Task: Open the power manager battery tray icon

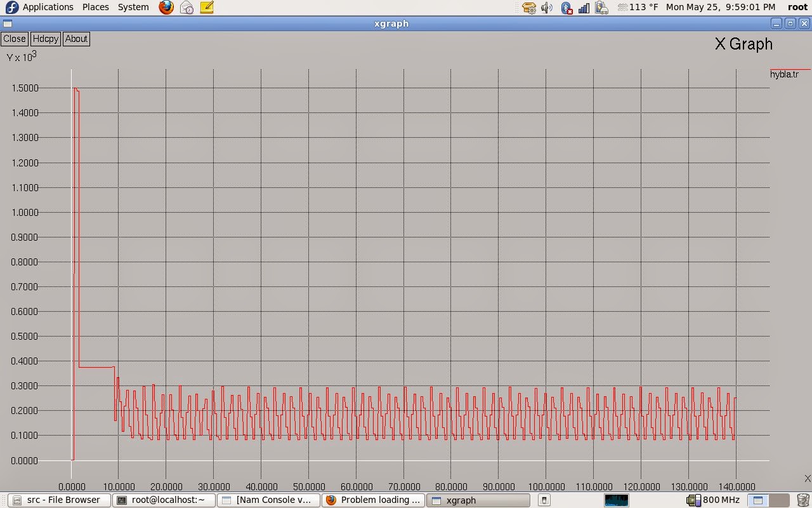Action: pyautogui.click(x=601, y=7)
